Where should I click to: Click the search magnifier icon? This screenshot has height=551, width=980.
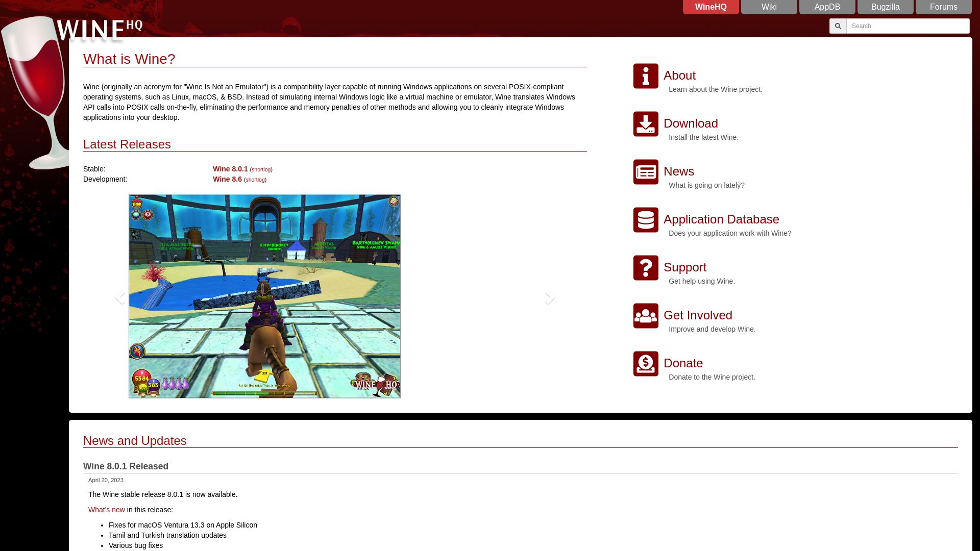tap(838, 26)
